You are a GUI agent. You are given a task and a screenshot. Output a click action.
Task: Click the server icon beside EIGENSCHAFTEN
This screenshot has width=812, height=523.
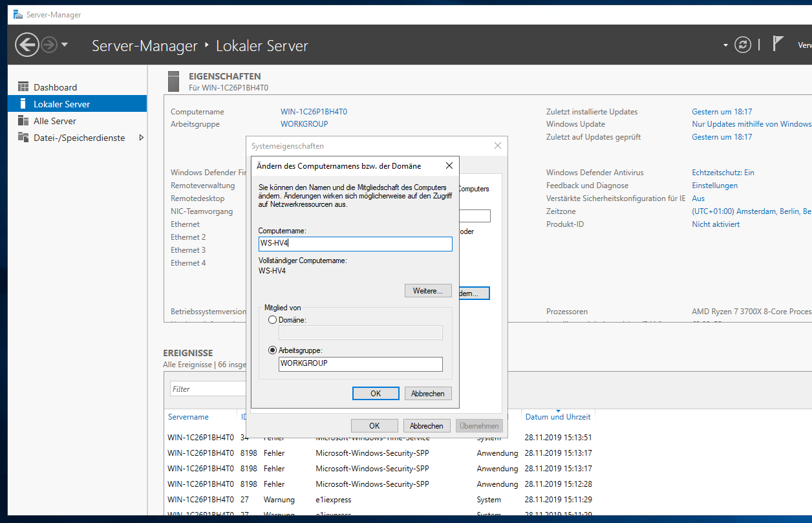click(x=173, y=81)
